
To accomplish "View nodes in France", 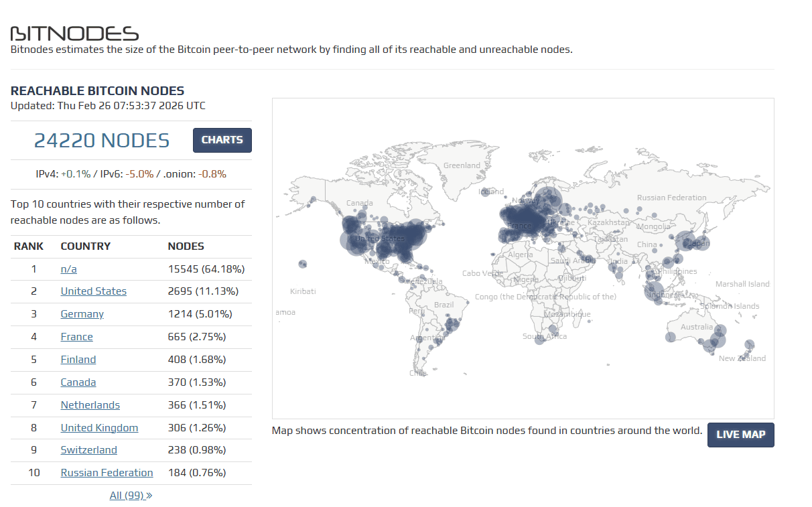I will [76, 336].
